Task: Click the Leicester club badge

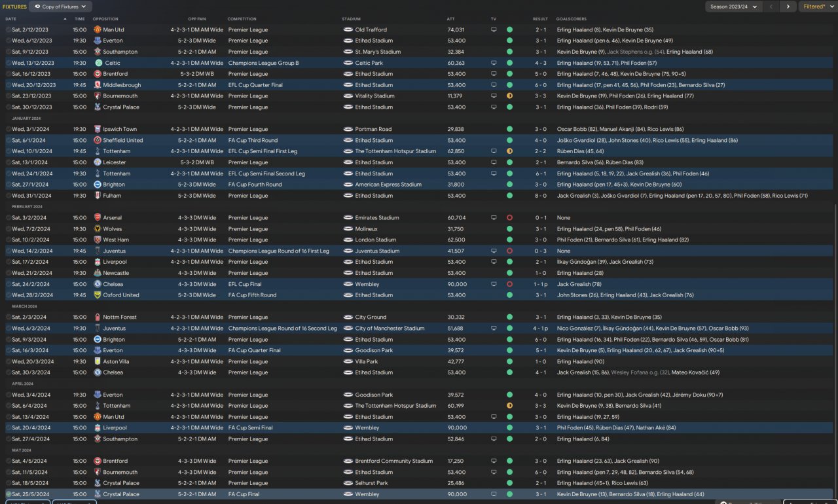Action: pos(97,162)
